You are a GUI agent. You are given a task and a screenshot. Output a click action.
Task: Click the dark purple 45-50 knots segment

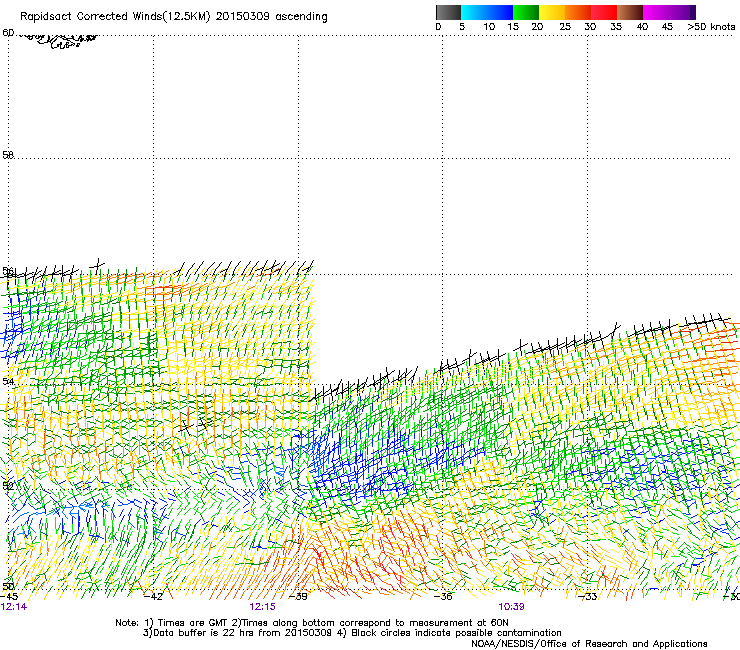[682, 12]
